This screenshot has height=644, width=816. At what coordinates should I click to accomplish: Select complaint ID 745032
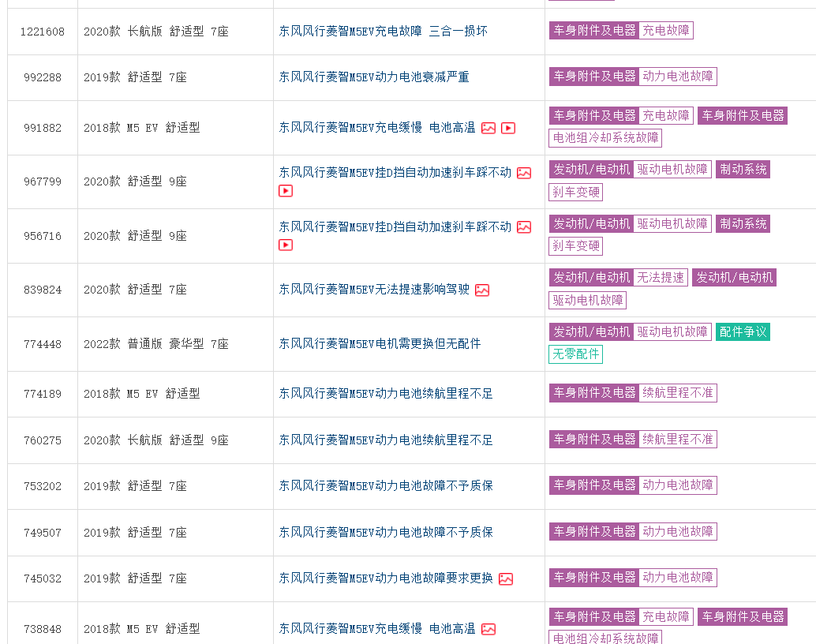point(42,578)
